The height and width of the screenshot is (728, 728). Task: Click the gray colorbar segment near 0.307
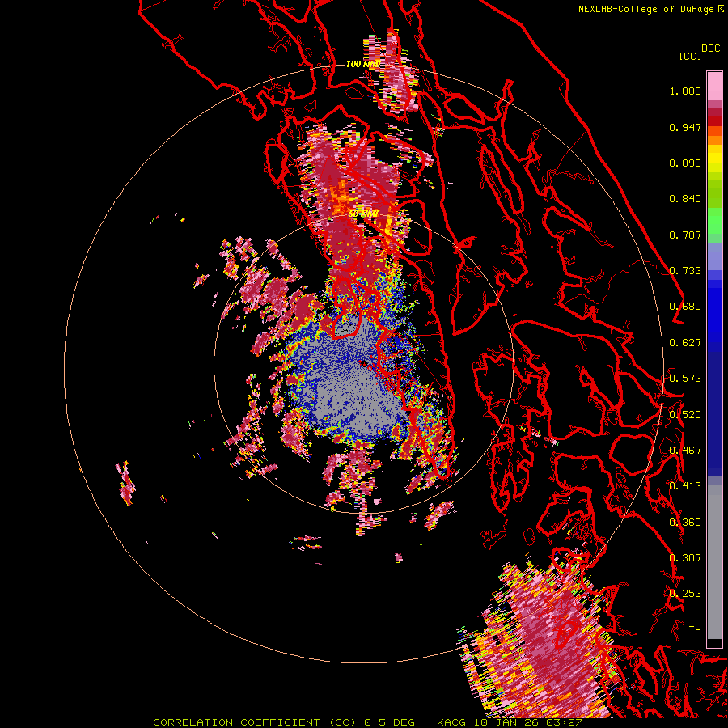pos(714,562)
